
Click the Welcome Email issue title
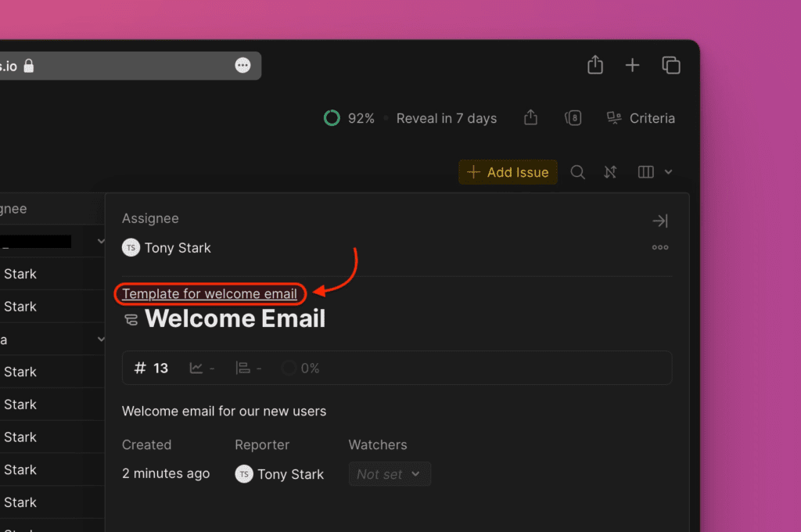tap(235, 319)
